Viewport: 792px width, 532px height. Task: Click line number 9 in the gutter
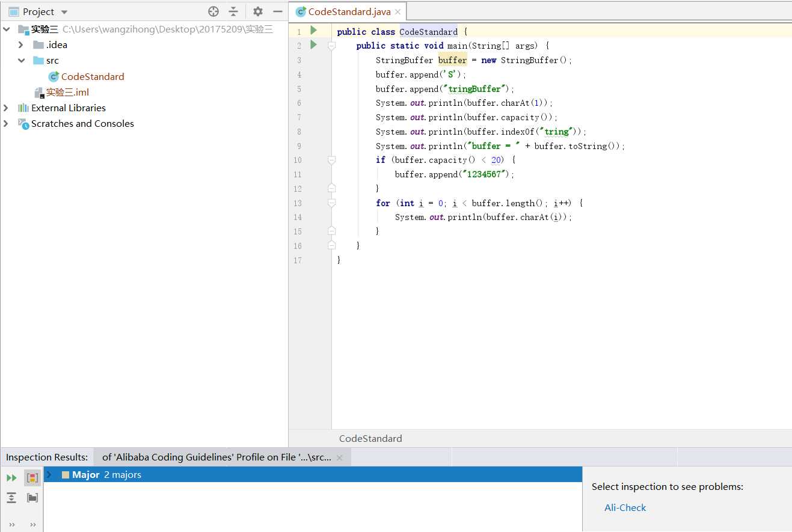(x=299, y=146)
